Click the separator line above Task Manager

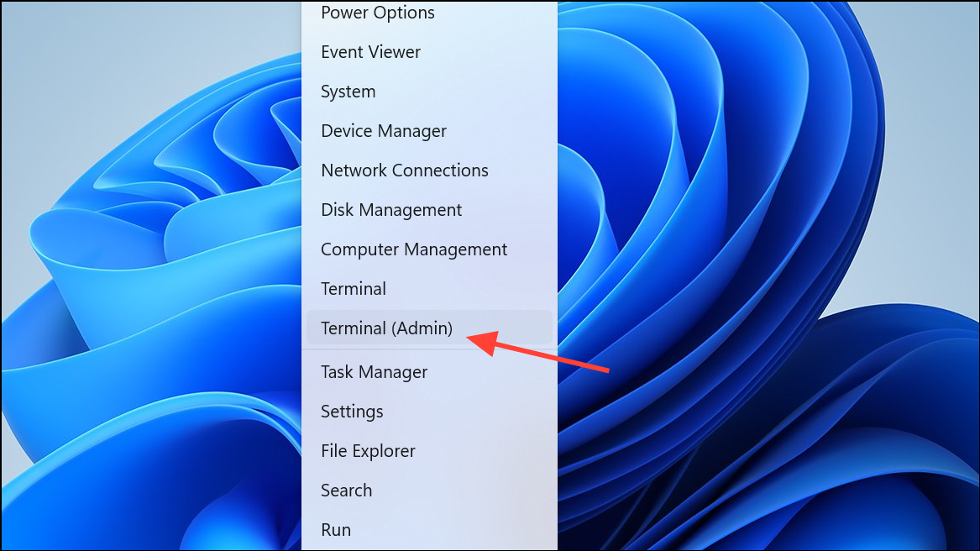point(429,349)
